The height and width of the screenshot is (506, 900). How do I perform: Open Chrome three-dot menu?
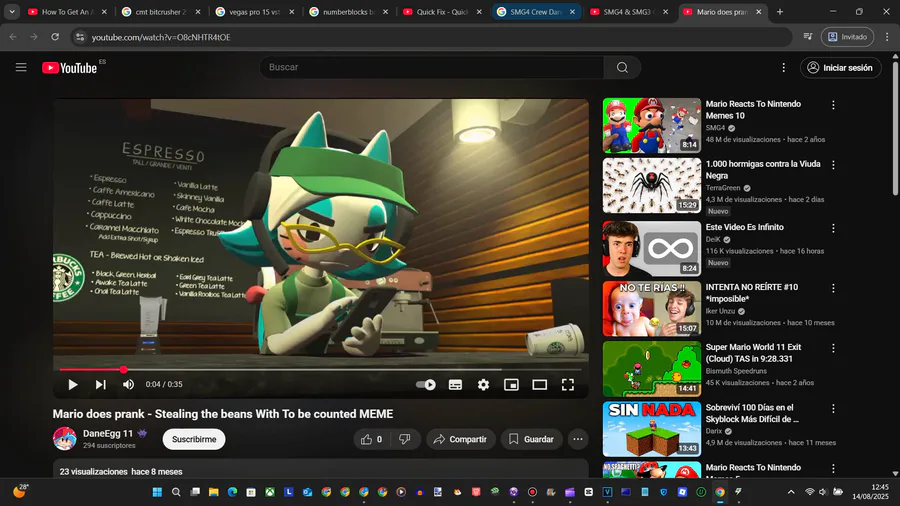pyautogui.click(x=887, y=37)
